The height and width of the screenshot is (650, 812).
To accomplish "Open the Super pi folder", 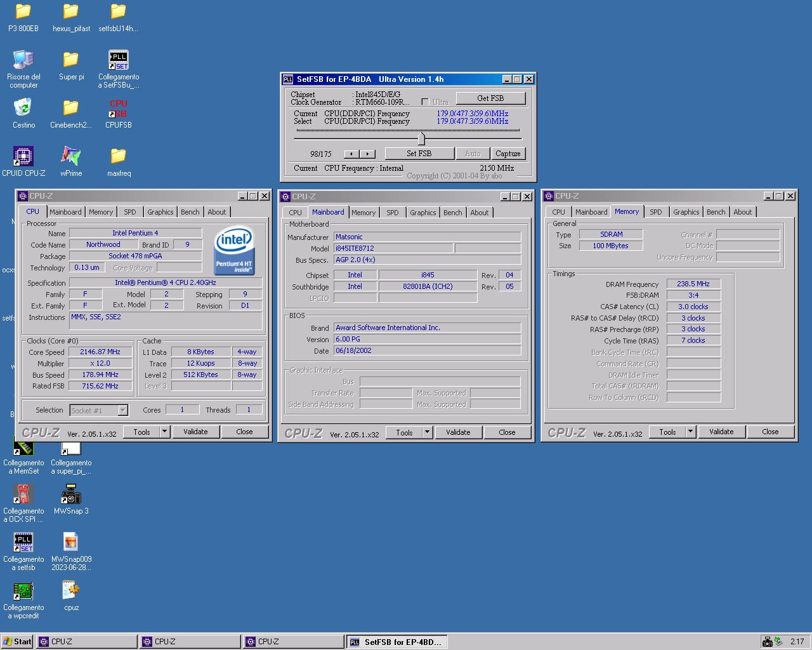I will pos(71,60).
